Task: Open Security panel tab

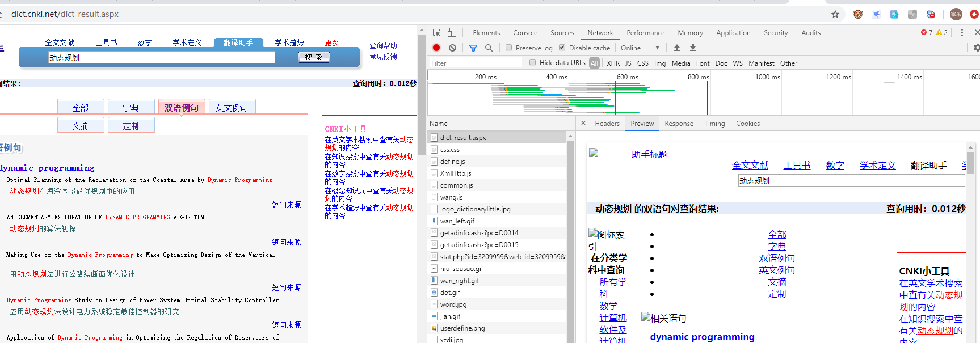Action: point(776,33)
